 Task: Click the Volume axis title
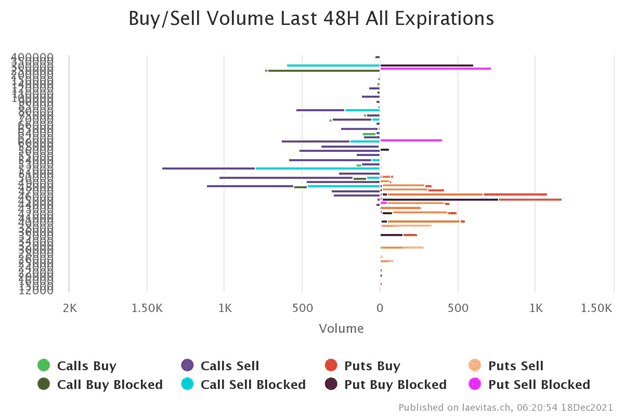click(341, 328)
